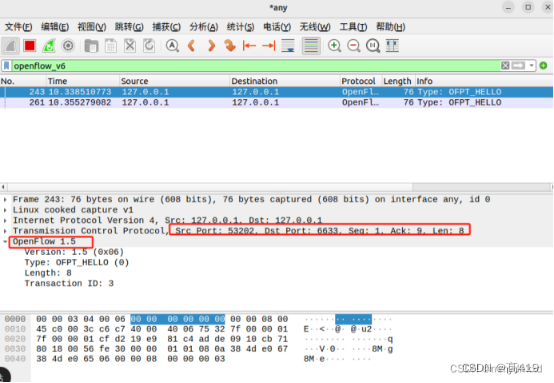
Task: Sort by the Length column header
Action: click(398, 81)
